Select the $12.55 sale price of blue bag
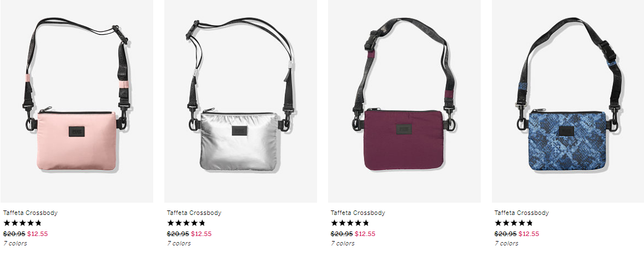 point(529,234)
